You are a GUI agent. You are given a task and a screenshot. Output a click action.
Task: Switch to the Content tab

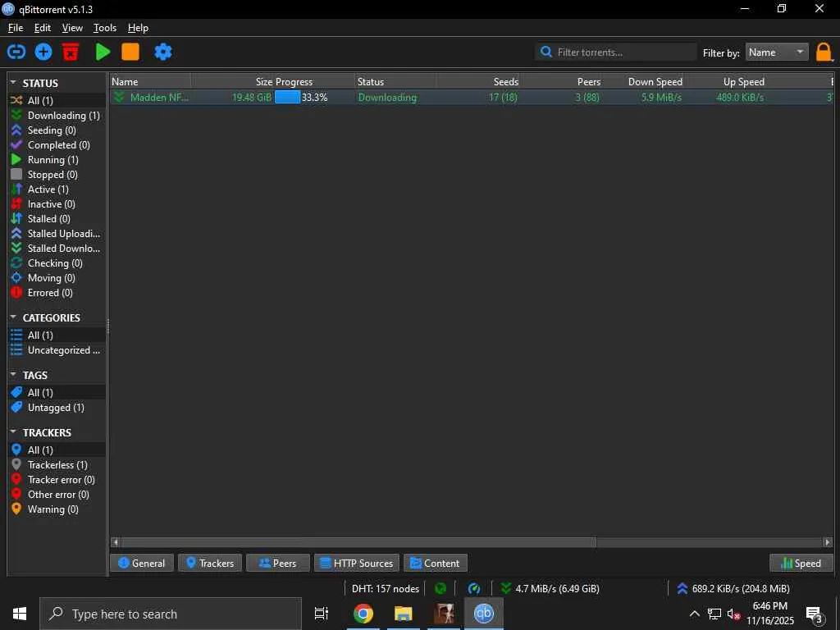click(435, 563)
